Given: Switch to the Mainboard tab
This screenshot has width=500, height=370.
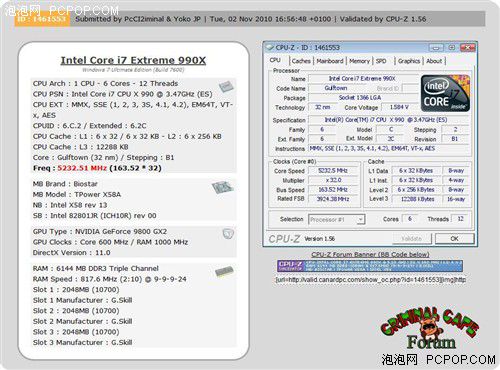Looking at the screenshot, I should click(x=330, y=61).
